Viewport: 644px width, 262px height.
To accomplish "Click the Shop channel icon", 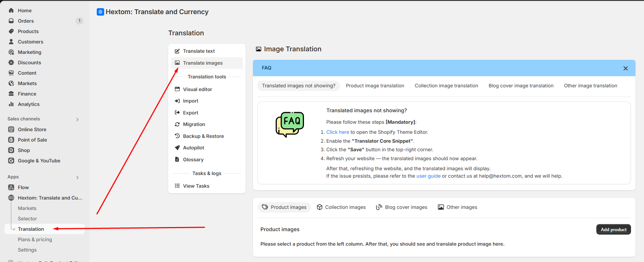I will (11, 150).
